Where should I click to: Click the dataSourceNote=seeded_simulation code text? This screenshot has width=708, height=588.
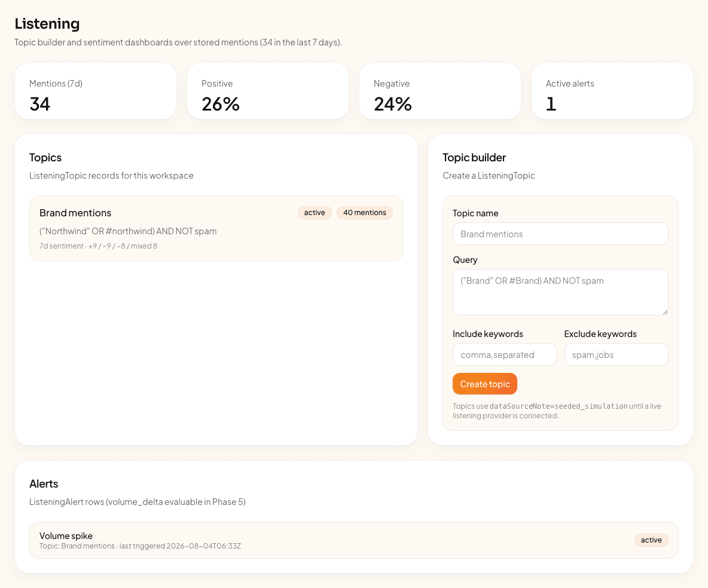(x=559, y=406)
